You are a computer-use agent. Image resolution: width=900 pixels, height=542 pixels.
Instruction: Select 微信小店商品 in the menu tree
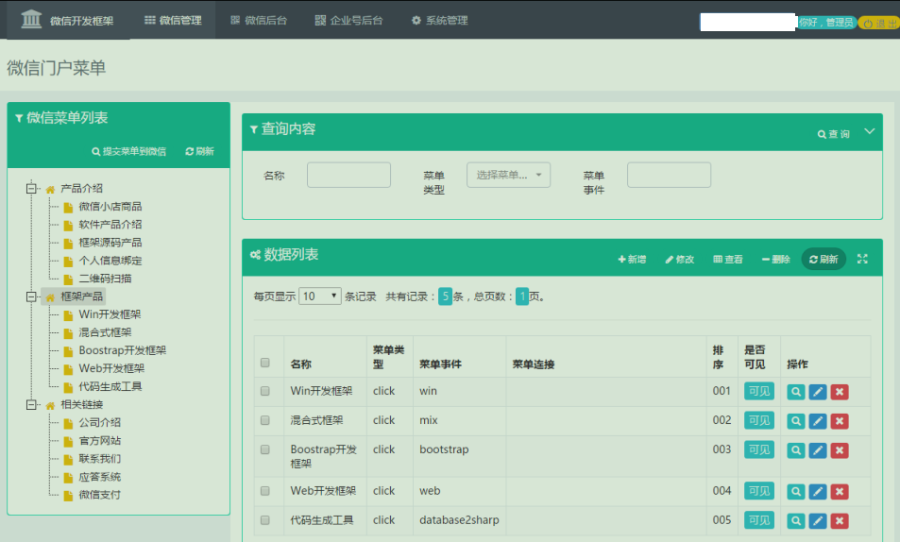(x=110, y=206)
